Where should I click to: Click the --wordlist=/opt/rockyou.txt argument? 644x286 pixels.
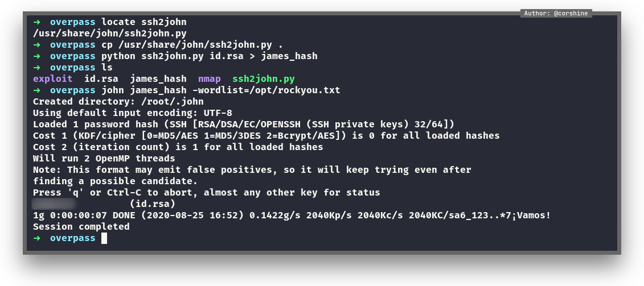click(x=266, y=90)
